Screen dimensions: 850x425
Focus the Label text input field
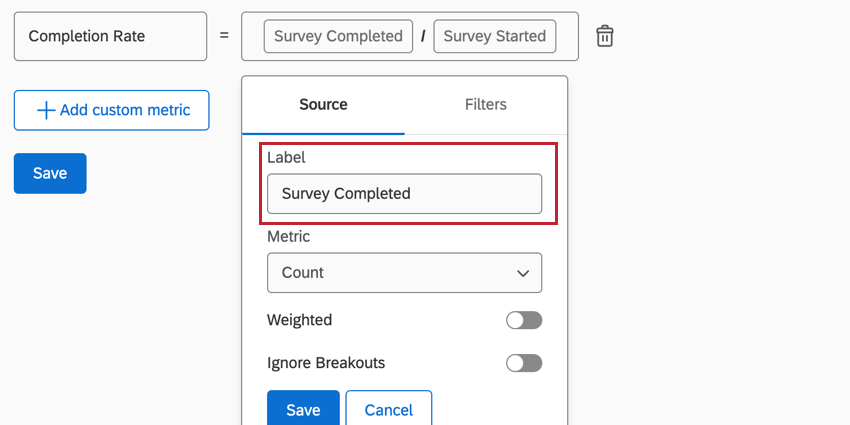pyautogui.click(x=404, y=194)
